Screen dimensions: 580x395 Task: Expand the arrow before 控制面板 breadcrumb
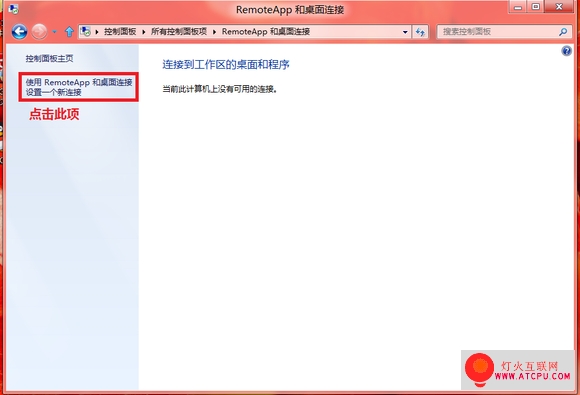click(97, 32)
